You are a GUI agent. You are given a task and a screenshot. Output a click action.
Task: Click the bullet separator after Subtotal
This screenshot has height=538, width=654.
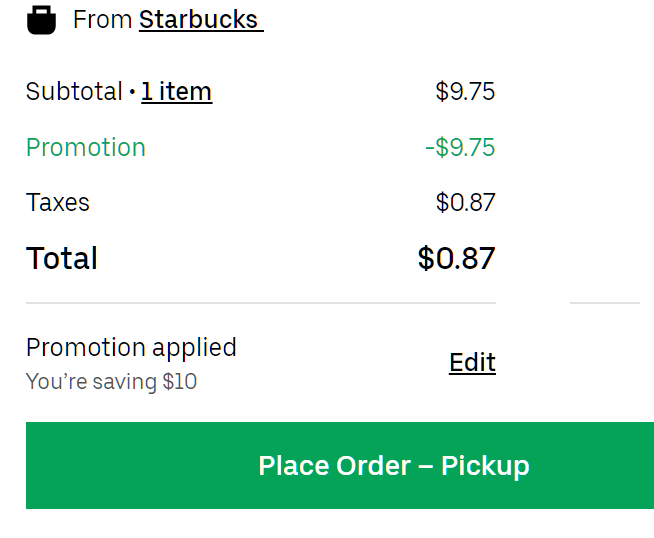(x=132, y=92)
